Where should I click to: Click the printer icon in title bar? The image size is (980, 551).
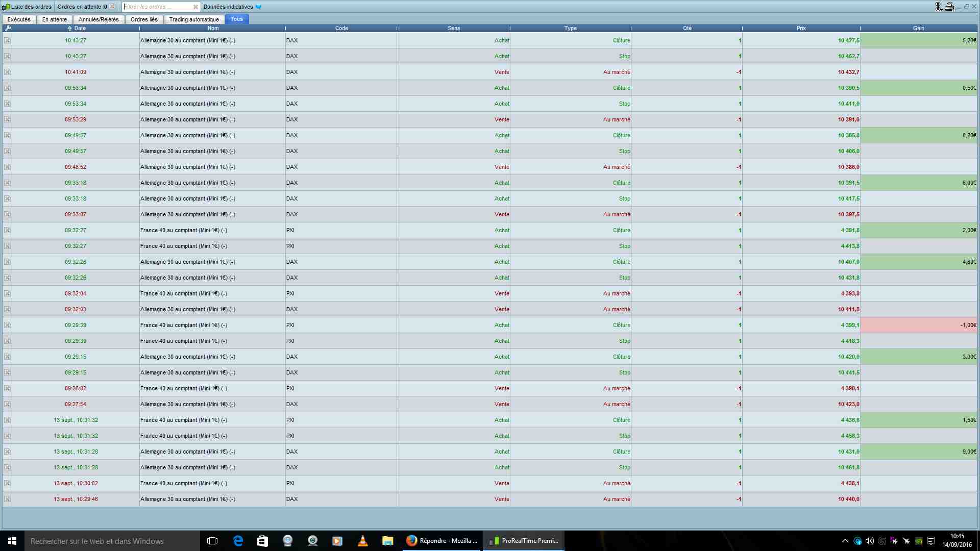tap(949, 7)
